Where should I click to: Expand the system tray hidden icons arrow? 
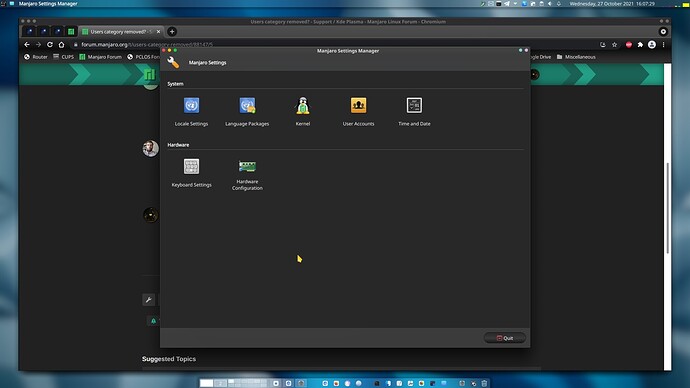click(515, 4)
